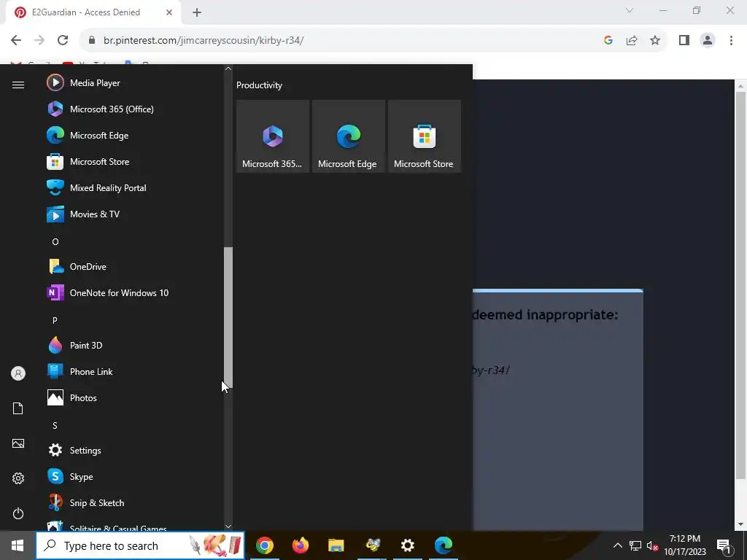
Task: Open the bee icon app on taskbar
Action: [x=372, y=545]
